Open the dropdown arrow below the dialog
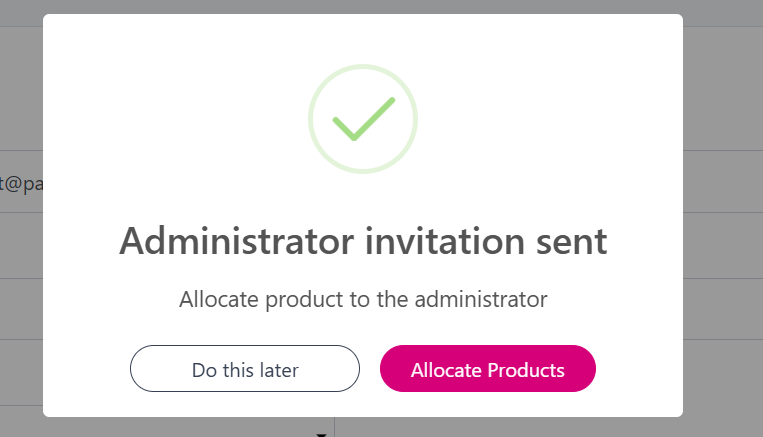This screenshot has height=437, width=763. point(322,434)
